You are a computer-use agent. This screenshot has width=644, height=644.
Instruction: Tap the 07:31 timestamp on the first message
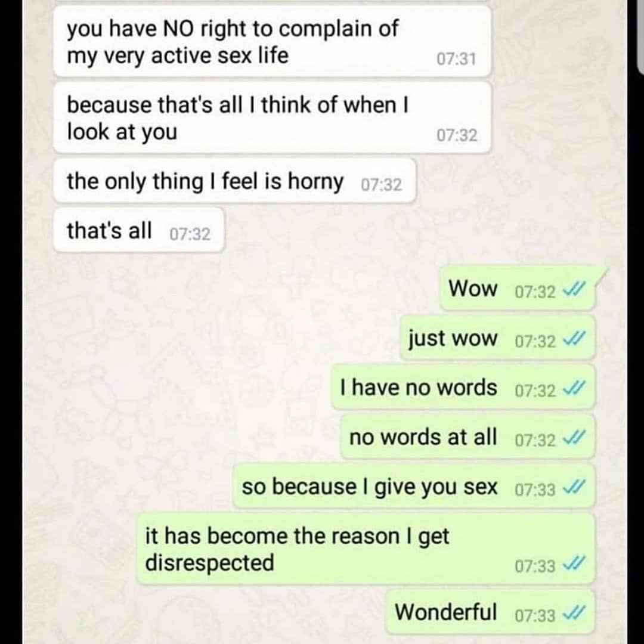456,59
